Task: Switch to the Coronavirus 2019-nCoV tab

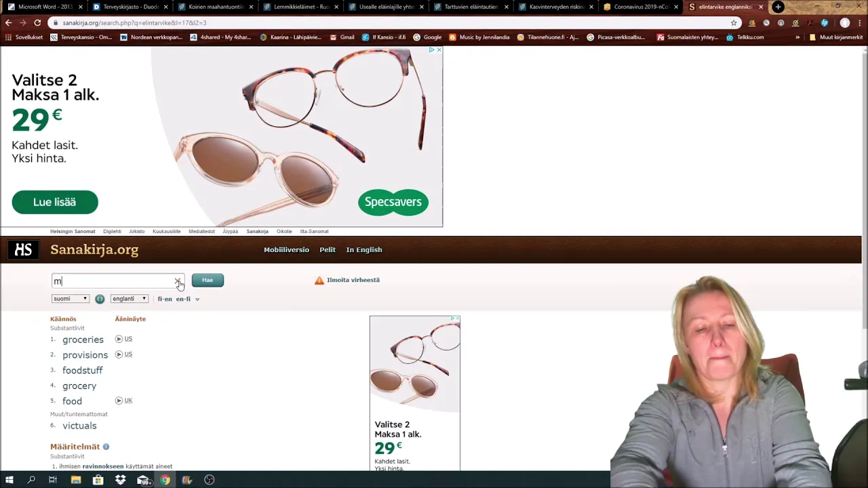Action: pyautogui.click(x=639, y=7)
